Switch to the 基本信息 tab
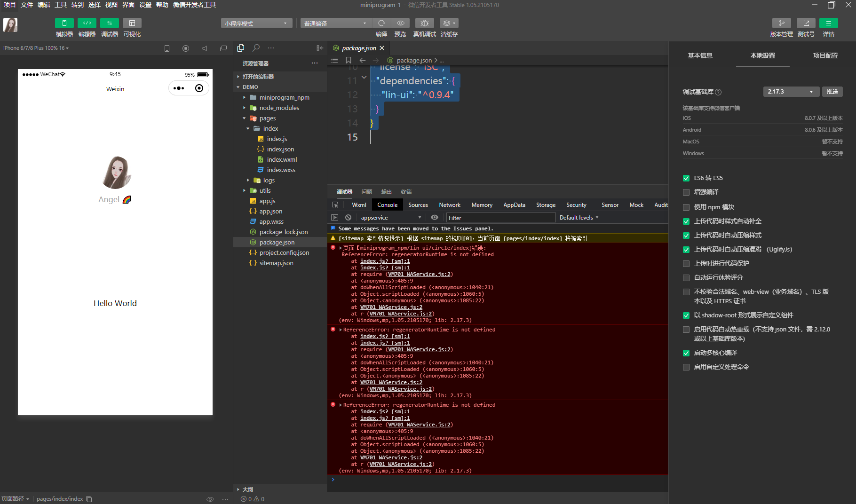Viewport: 856px width, 504px height. (700, 55)
